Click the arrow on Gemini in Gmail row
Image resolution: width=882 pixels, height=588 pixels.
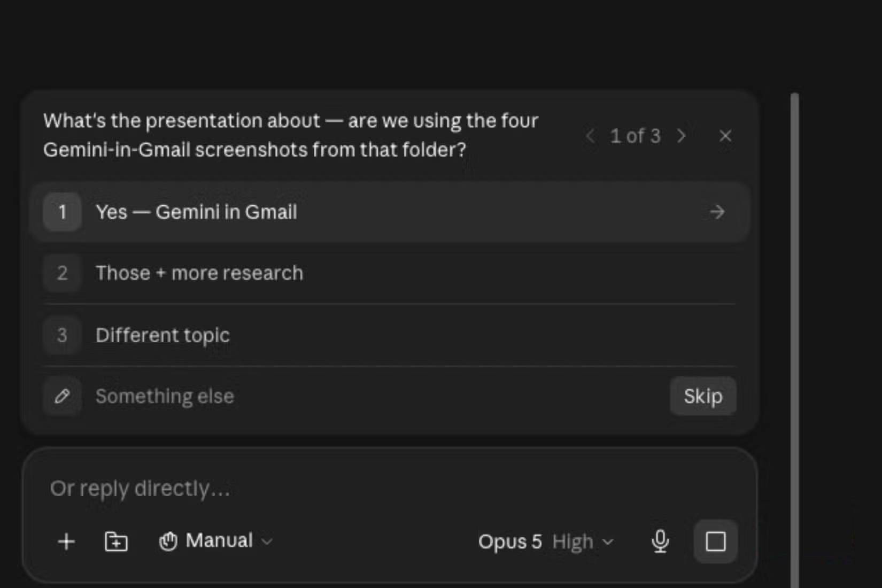(717, 212)
